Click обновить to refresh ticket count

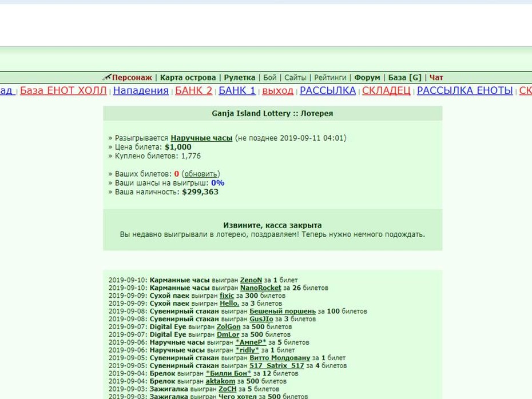[x=201, y=174]
